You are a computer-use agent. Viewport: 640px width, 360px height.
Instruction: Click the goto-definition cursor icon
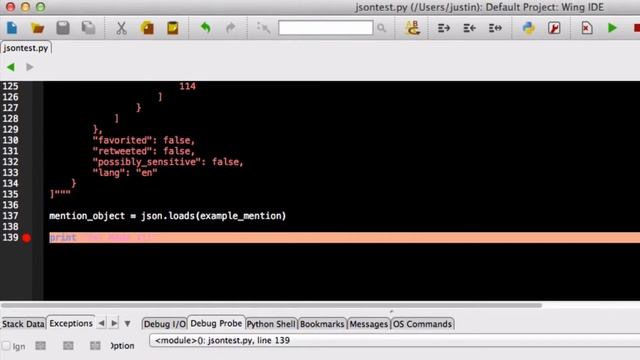(263, 28)
